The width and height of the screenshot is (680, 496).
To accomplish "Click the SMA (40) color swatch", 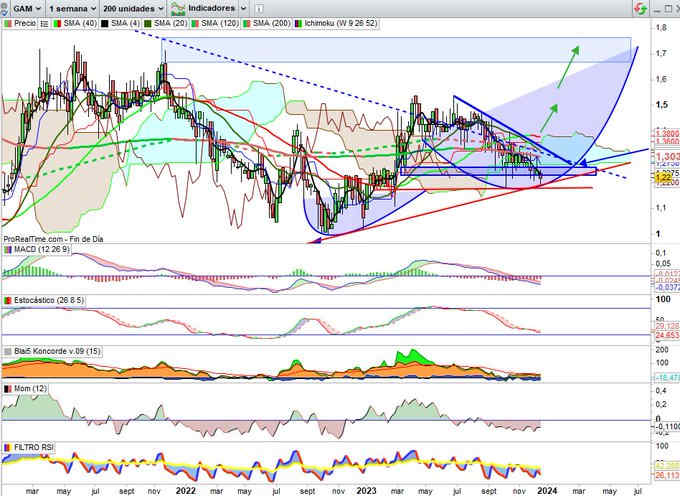I will coord(57,24).
